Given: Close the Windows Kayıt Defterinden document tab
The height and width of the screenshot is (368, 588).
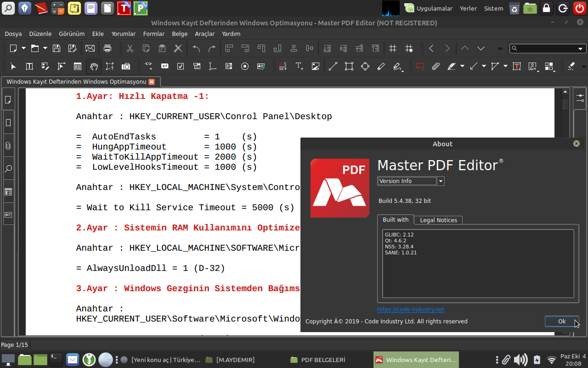Looking at the screenshot, I should (152, 82).
